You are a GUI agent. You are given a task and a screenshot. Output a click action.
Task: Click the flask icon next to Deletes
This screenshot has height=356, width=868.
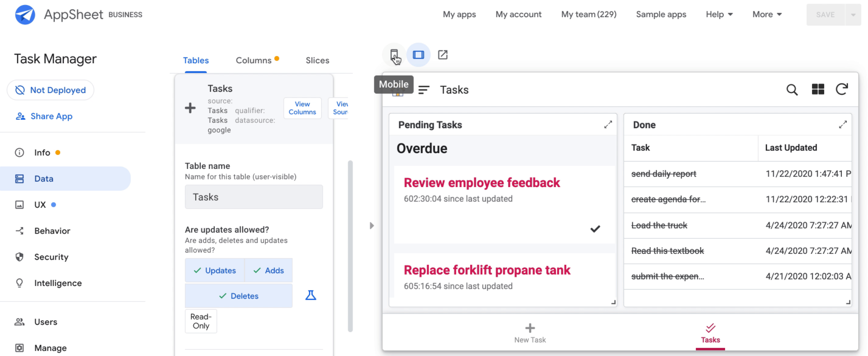311,295
